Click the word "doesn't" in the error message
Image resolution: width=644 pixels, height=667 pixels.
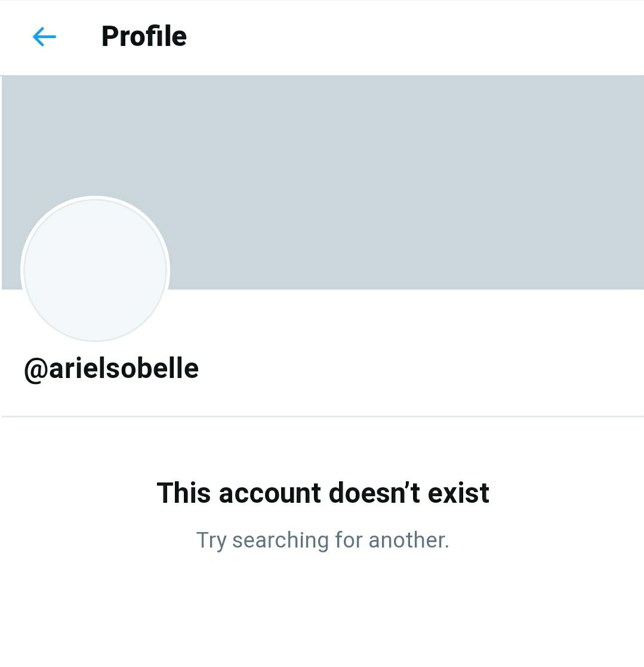(x=374, y=493)
